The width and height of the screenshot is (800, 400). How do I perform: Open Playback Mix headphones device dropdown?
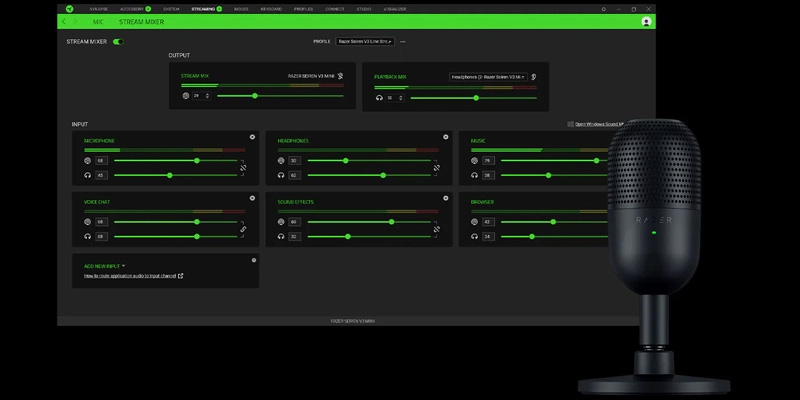click(486, 76)
